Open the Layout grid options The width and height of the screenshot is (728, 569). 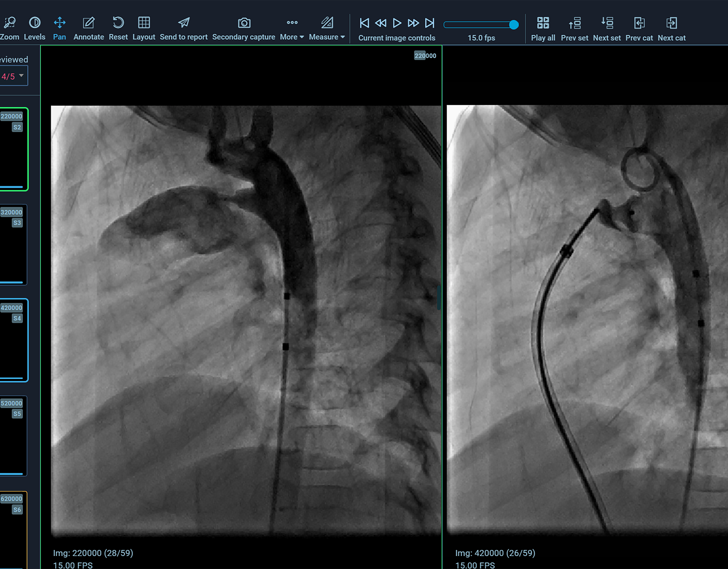(144, 29)
